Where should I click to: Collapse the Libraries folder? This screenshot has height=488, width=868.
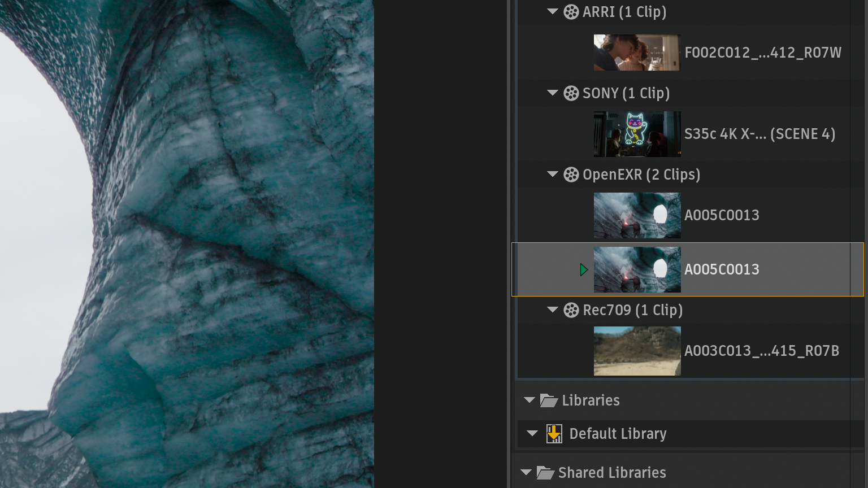point(530,400)
